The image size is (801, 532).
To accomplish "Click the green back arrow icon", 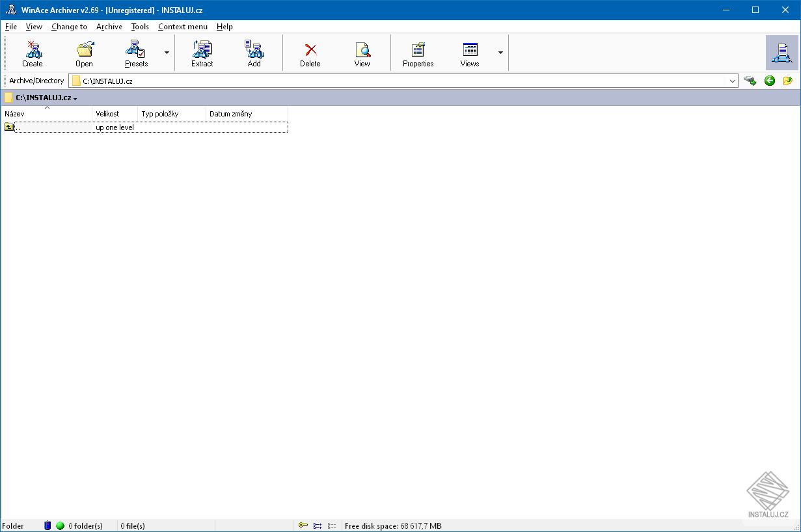I will click(x=770, y=81).
